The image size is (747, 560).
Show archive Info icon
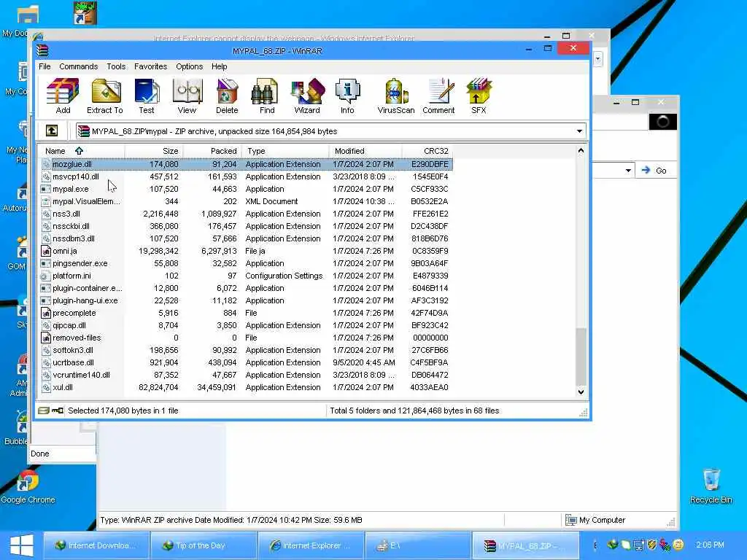[x=347, y=96]
